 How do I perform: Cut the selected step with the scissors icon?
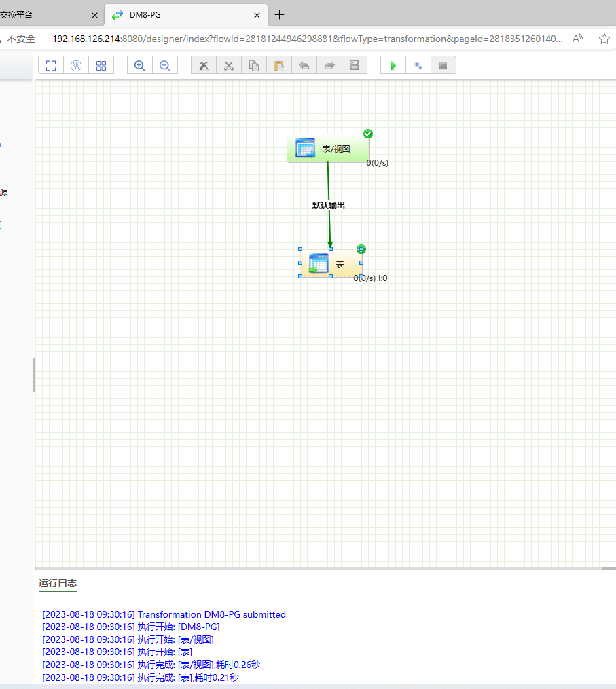click(229, 65)
